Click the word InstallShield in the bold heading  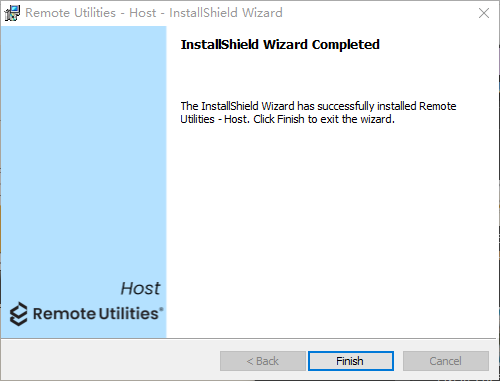(220, 44)
